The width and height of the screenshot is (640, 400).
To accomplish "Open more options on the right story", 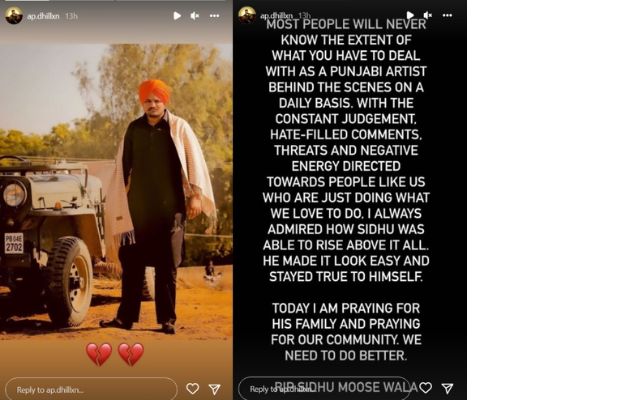I will (x=447, y=15).
